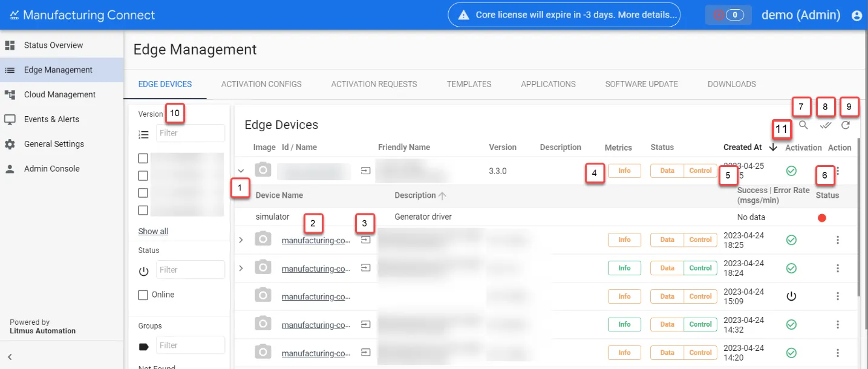Screen dimensions: 868x369
Task: Open the Downloads tab
Action: pos(731,84)
